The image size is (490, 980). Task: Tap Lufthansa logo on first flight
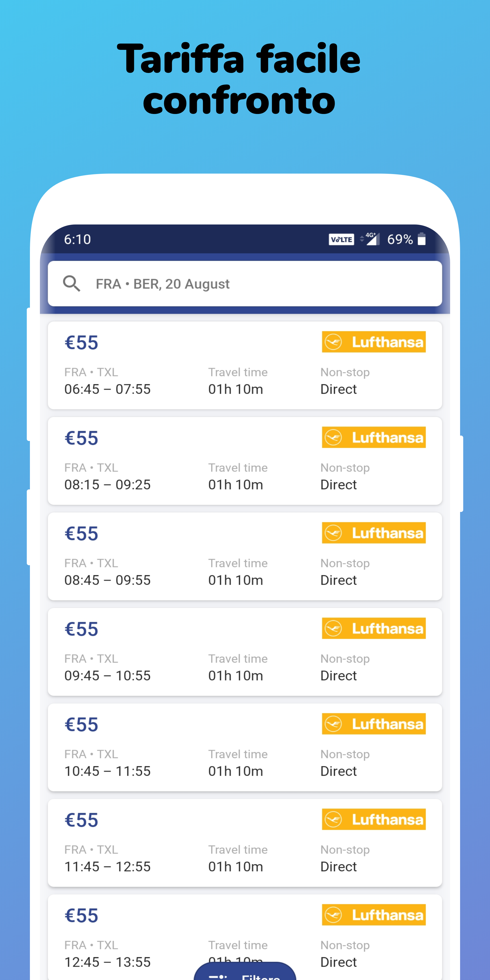coord(373,342)
